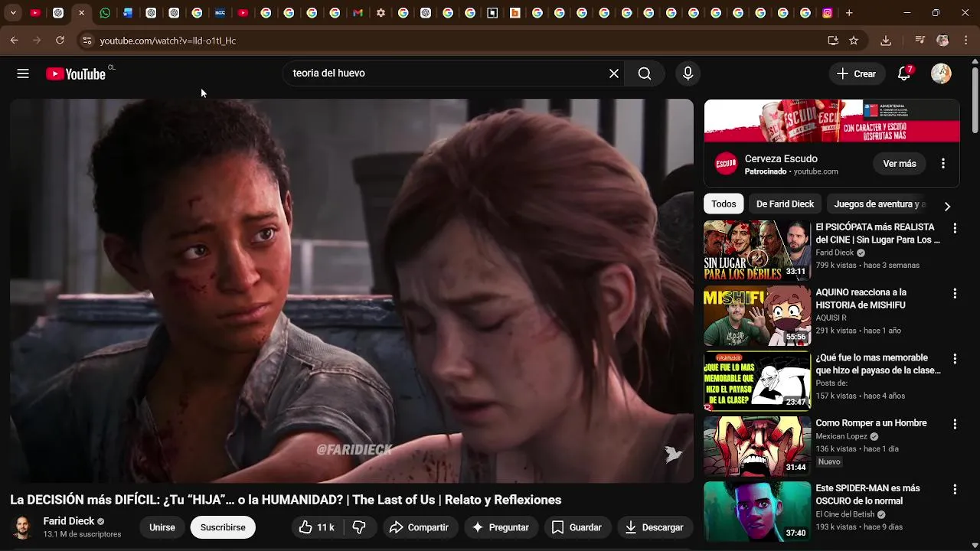980x551 pixels.
Task: Click the Cerveza Escudo advertiser logo
Action: tap(726, 164)
